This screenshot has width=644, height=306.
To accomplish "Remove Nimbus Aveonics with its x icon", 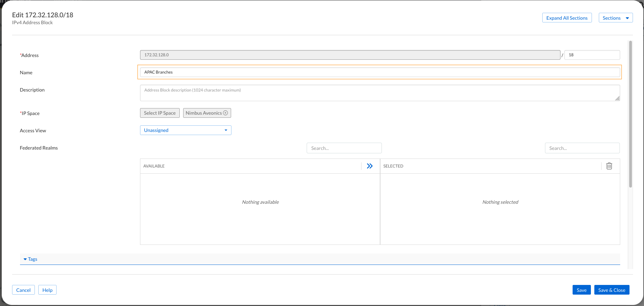I will (226, 113).
